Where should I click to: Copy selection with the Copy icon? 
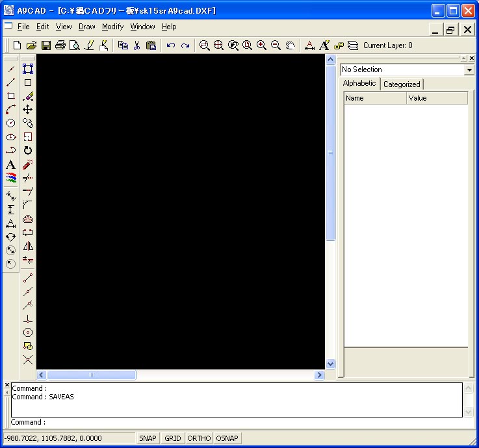click(x=123, y=45)
